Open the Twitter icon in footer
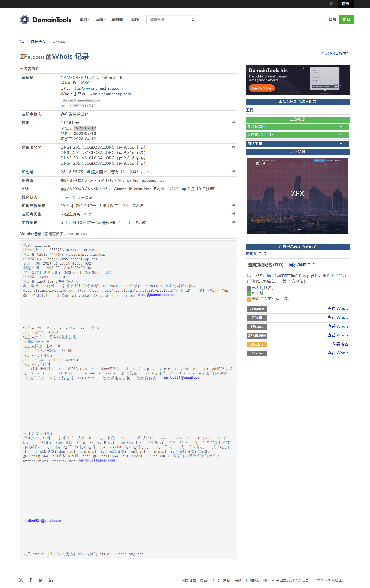Image resolution: width=370 pixels, height=588 pixels. coord(40,580)
